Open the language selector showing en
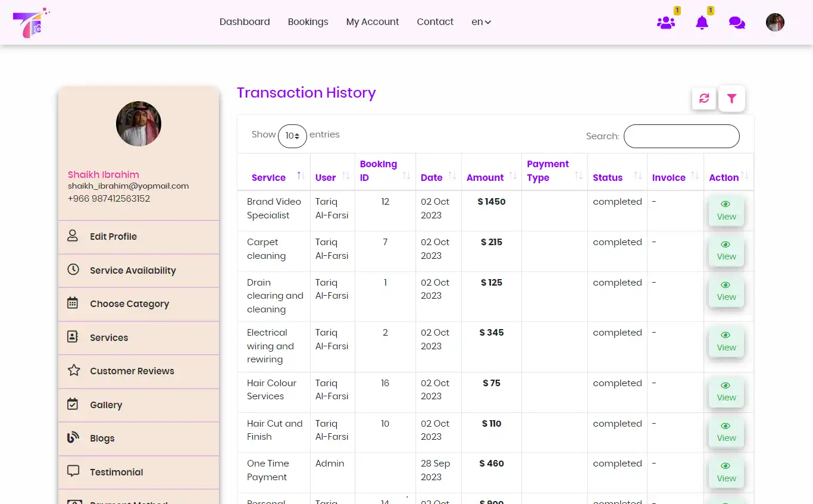The height and width of the screenshot is (504, 813). tap(481, 21)
